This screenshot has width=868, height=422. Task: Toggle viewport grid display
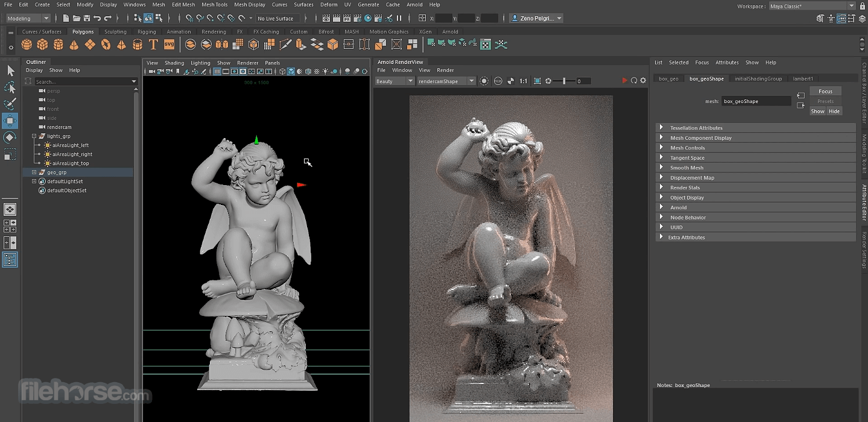click(217, 71)
